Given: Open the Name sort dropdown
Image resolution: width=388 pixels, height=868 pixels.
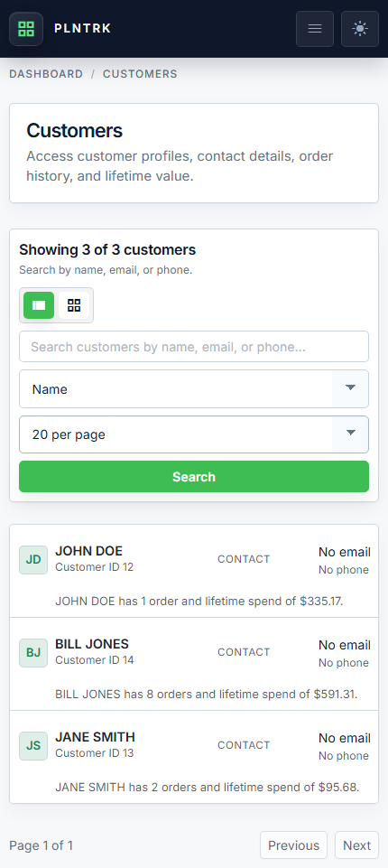Looking at the screenshot, I should (x=194, y=388).
